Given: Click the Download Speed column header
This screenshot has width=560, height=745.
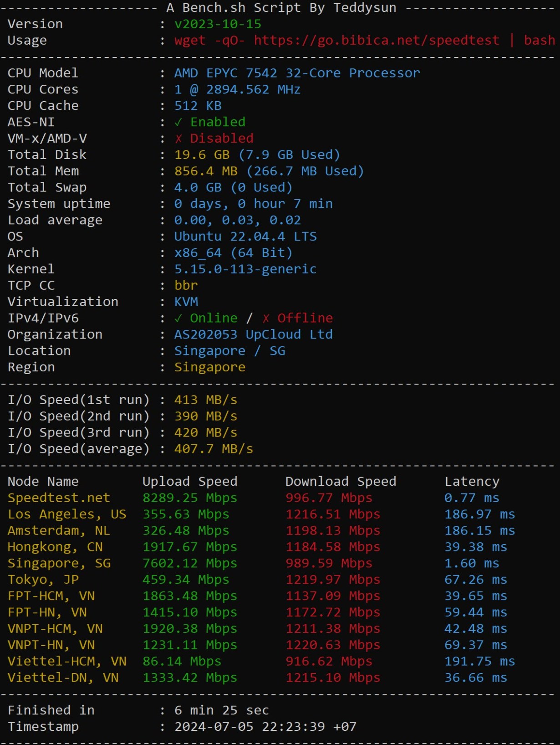Looking at the screenshot, I should (x=341, y=481).
